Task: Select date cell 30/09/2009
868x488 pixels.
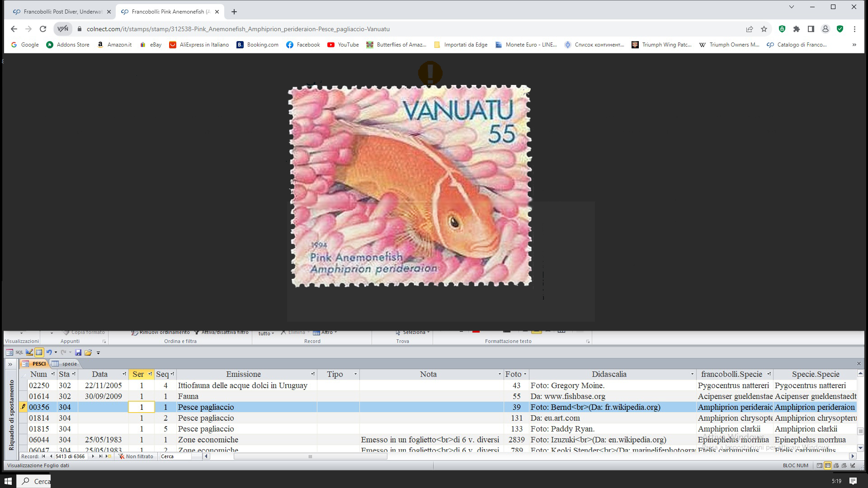Action: [104, 396]
